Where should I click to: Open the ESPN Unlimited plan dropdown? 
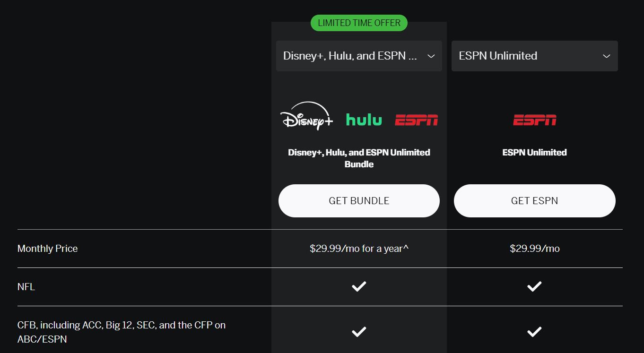(x=534, y=56)
